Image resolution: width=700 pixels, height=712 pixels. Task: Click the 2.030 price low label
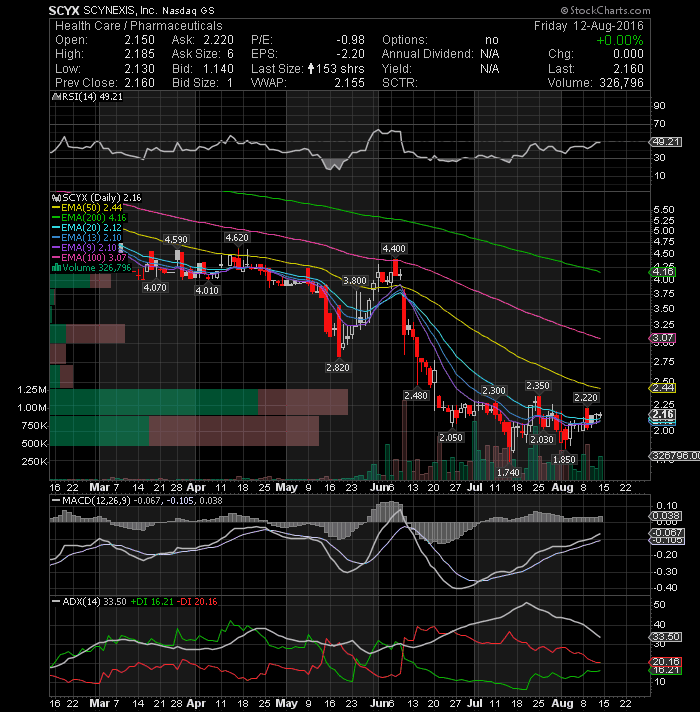542,439
